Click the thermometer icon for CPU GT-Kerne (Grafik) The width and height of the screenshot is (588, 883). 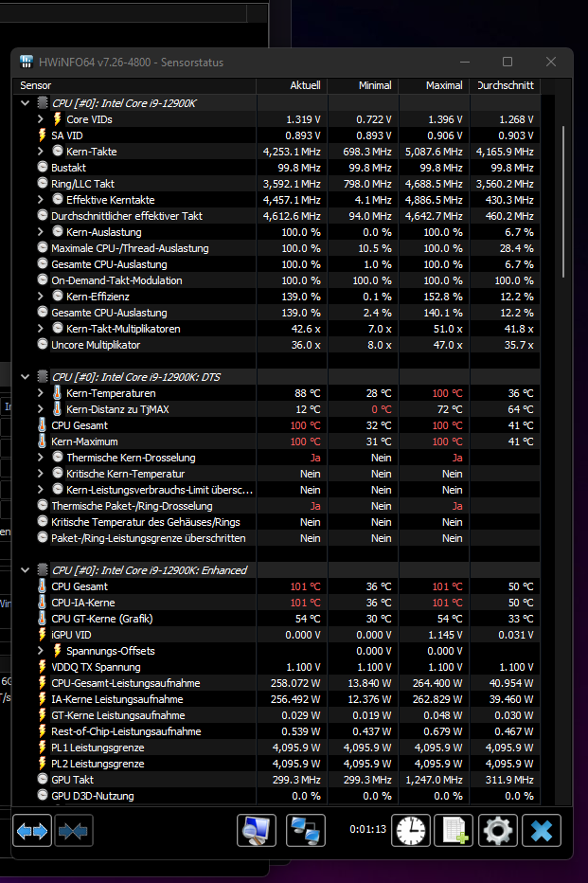tap(43, 619)
